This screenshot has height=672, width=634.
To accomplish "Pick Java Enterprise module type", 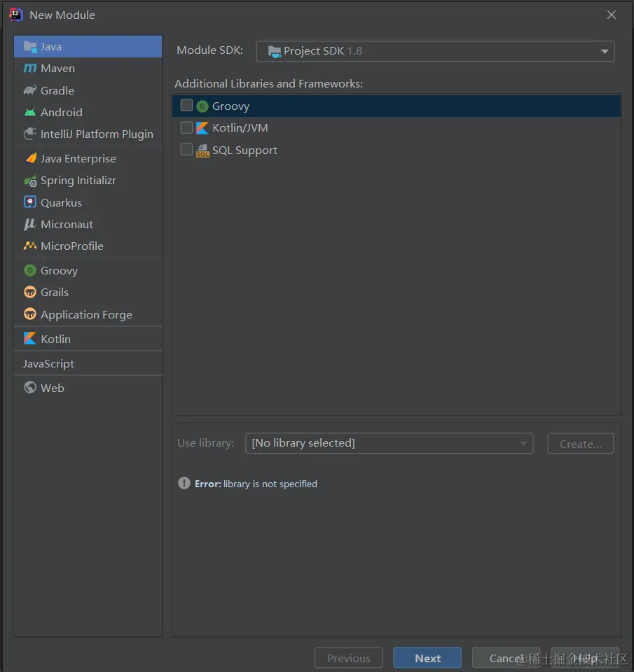I will 88,159.
